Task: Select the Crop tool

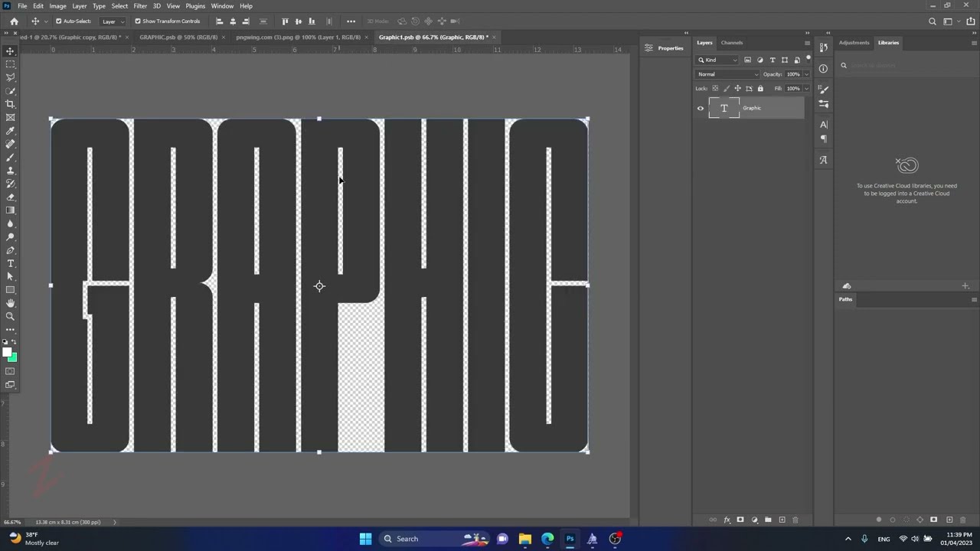Action: point(11,104)
